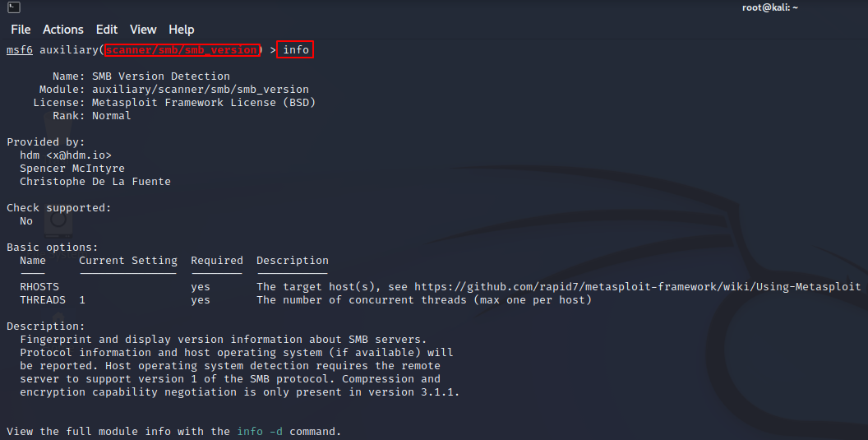Viewport: 868px width, 440px height.
Task: Click the Current Setting column header
Action: [x=128, y=261]
